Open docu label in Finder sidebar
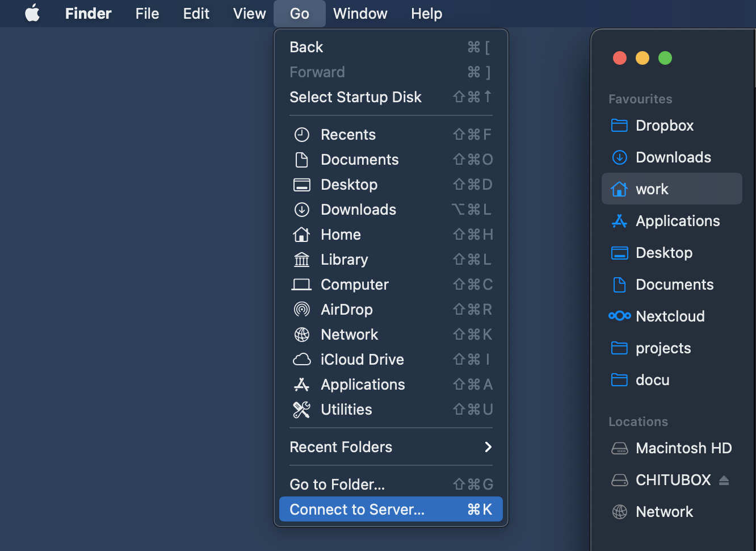The image size is (756, 551). click(x=653, y=380)
